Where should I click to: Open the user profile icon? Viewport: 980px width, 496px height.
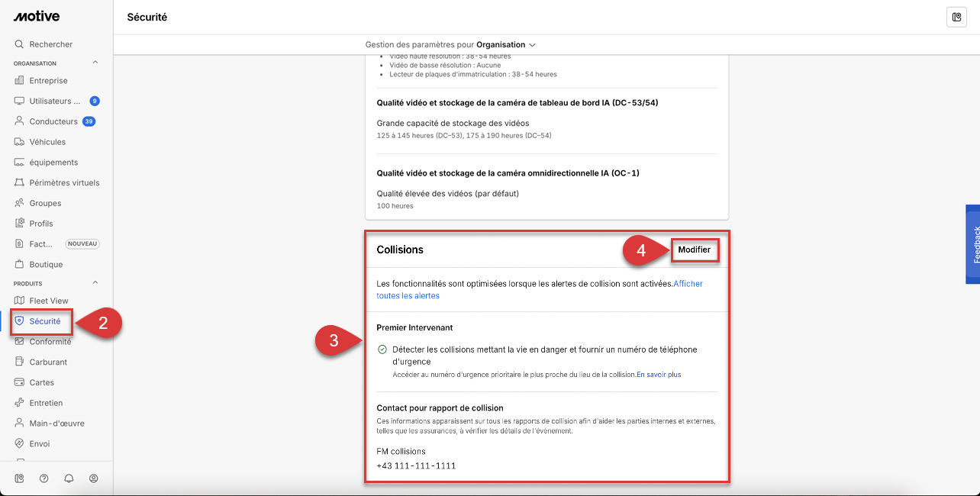(x=94, y=478)
